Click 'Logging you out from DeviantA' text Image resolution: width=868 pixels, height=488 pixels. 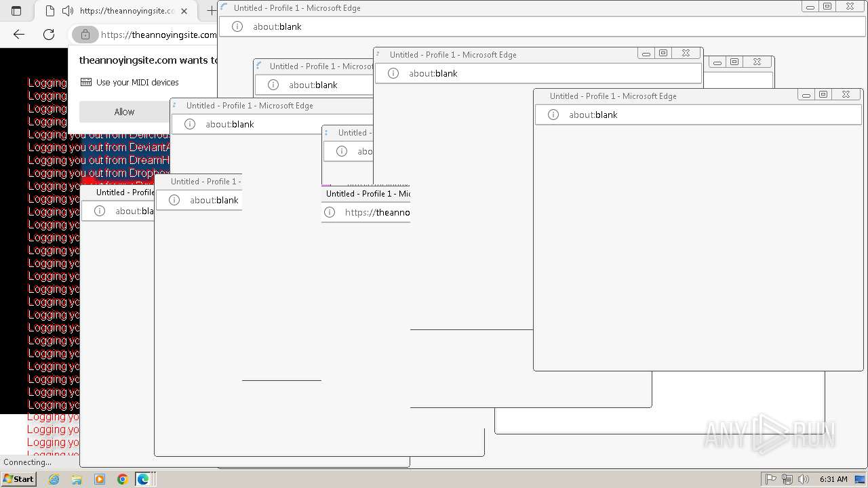(x=98, y=147)
